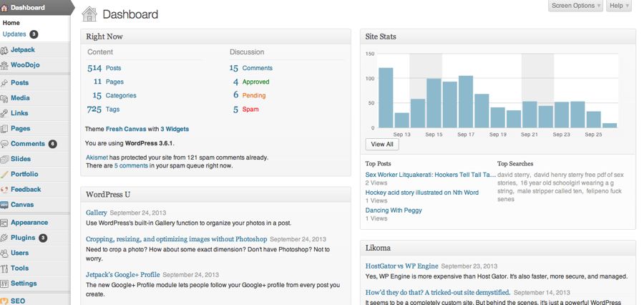Open the 3 Widgets link
Image resolution: width=644 pixels, height=305 pixels.
175,129
